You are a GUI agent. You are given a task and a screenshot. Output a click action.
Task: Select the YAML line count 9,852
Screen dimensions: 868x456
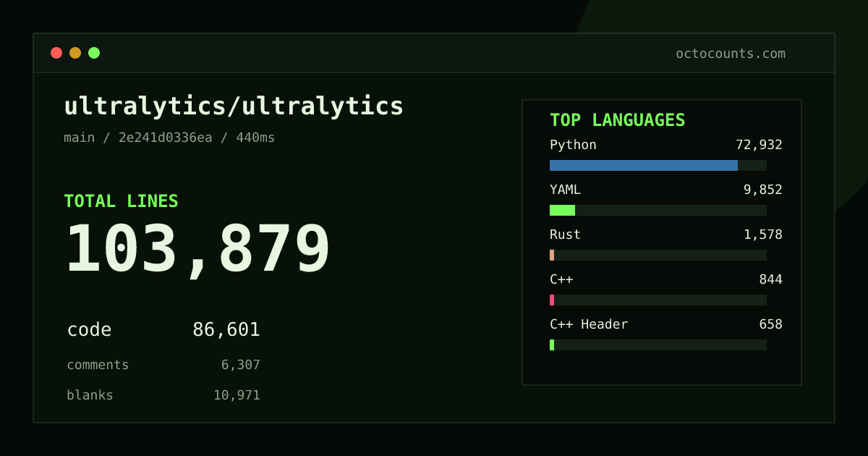[763, 190]
